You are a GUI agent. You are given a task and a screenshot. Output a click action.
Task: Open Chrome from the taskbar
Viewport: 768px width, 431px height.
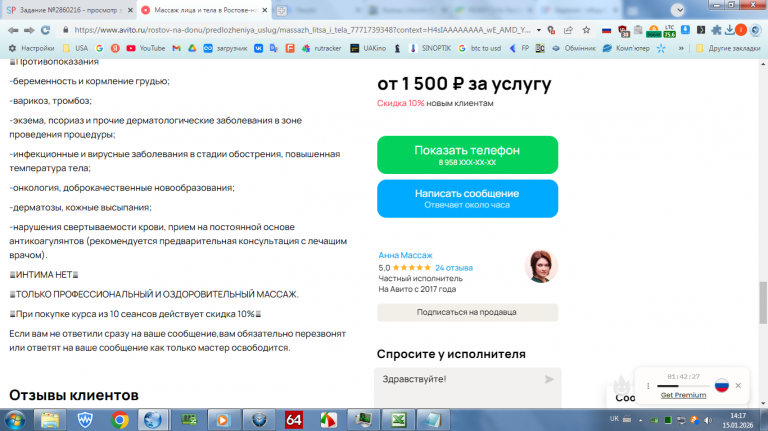(x=120, y=420)
